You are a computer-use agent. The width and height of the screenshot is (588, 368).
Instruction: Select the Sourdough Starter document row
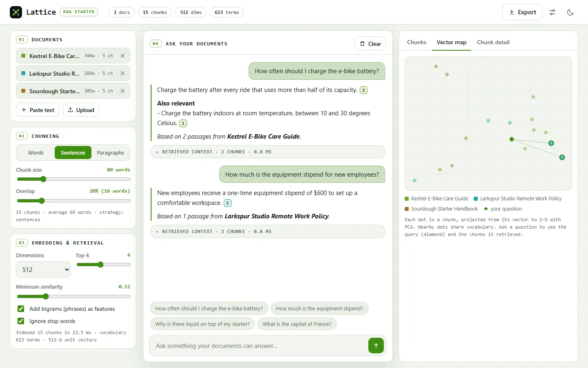point(73,91)
